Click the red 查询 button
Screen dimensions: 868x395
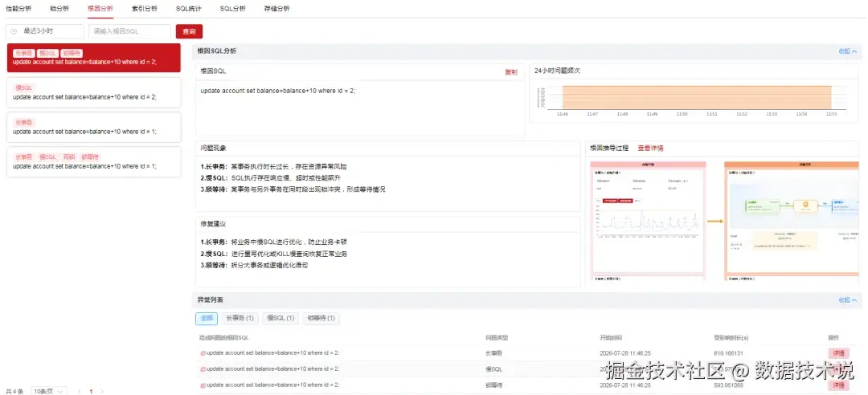coord(190,31)
